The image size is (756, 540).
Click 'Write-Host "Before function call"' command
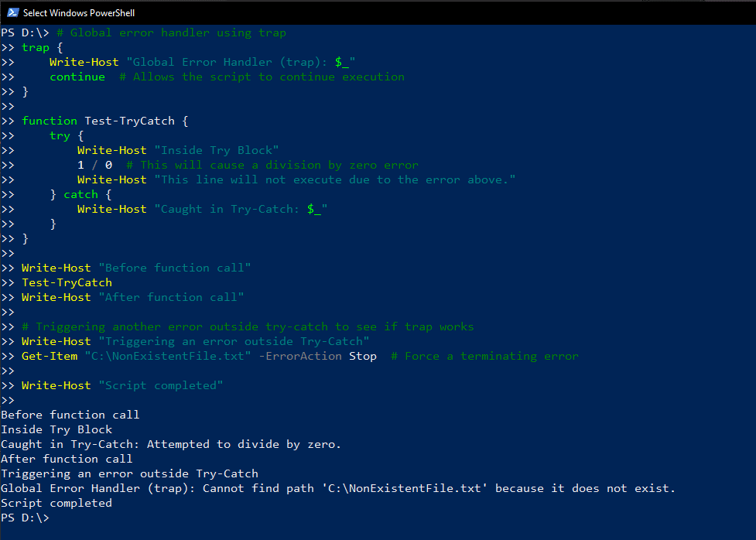pyautogui.click(x=136, y=268)
